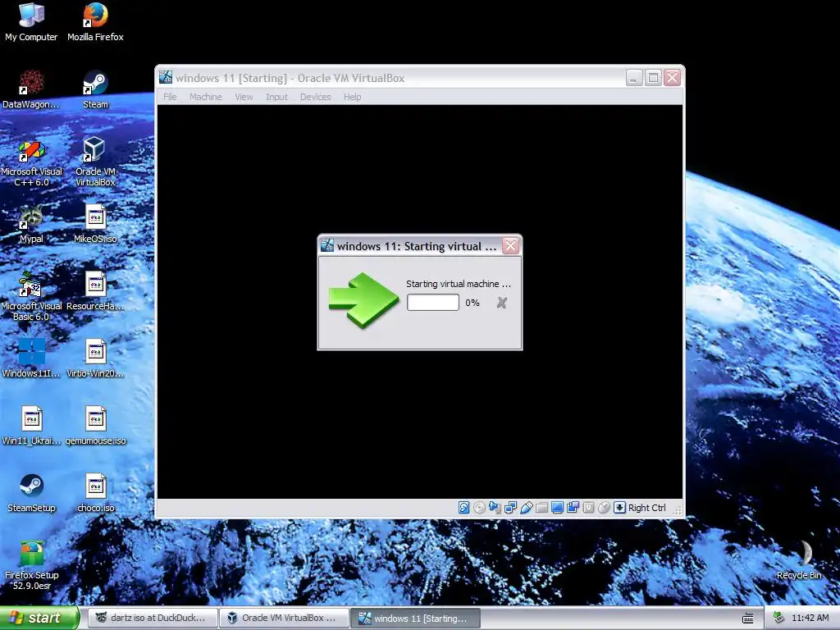Select Oracle VM VirtualBox desktop shortcut
The height and width of the screenshot is (630, 840).
coord(95,162)
